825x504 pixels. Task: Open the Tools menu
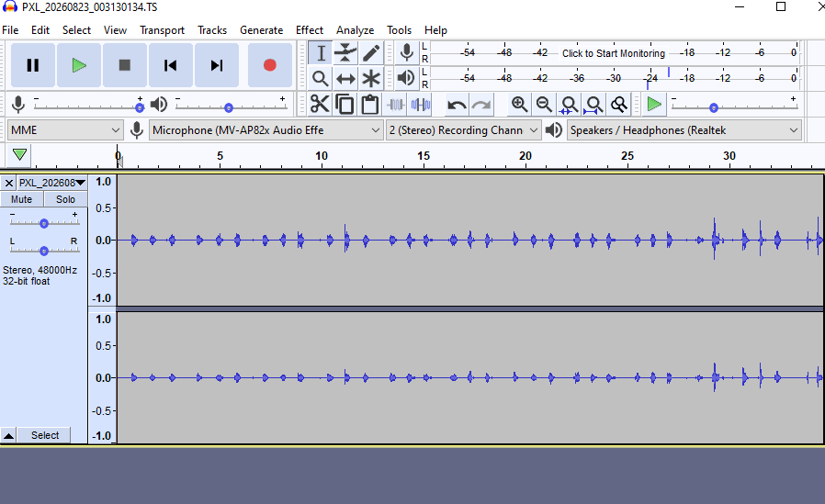pyautogui.click(x=399, y=30)
